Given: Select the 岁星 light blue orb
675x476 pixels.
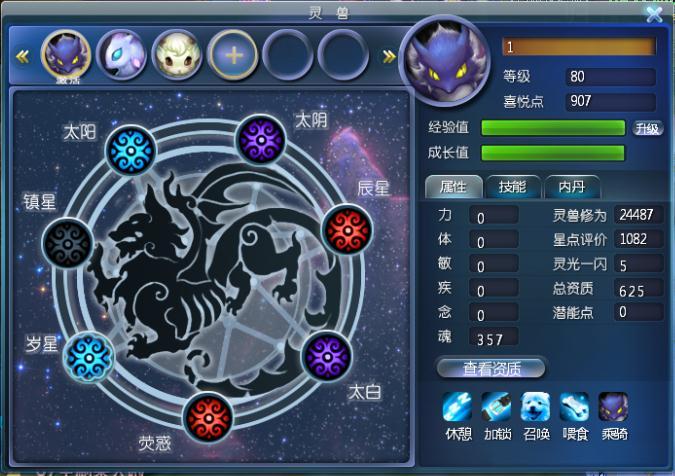Looking at the screenshot, I should [89, 357].
